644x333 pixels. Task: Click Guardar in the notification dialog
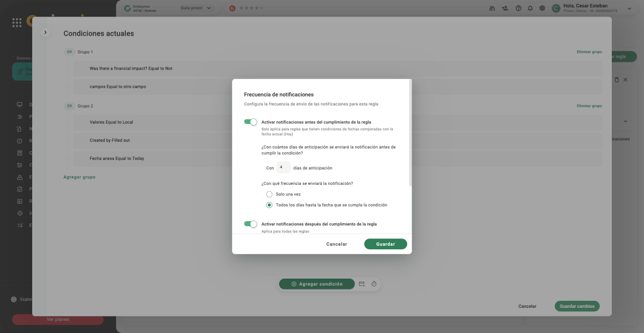pos(385,244)
